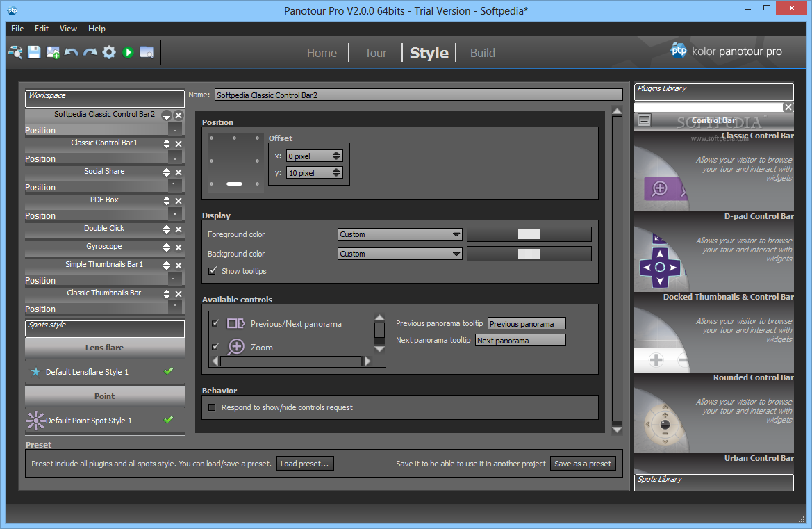Image resolution: width=812 pixels, height=529 pixels.
Task: Collapse the Plugins Library panel header
Action: point(713,92)
